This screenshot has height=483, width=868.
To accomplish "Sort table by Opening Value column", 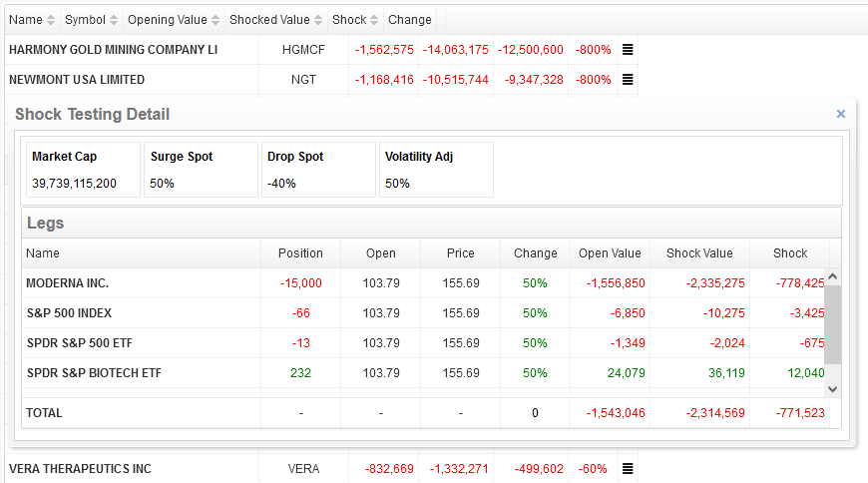I will click(x=174, y=20).
